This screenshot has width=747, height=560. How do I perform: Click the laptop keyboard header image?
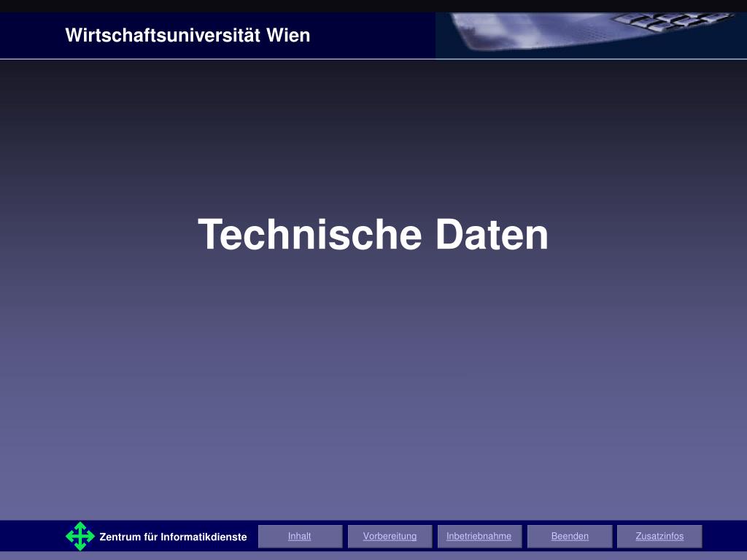[591, 35]
